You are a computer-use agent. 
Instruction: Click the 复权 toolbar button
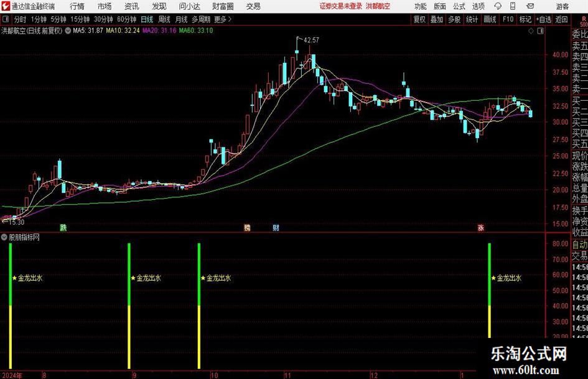click(x=419, y=19)
